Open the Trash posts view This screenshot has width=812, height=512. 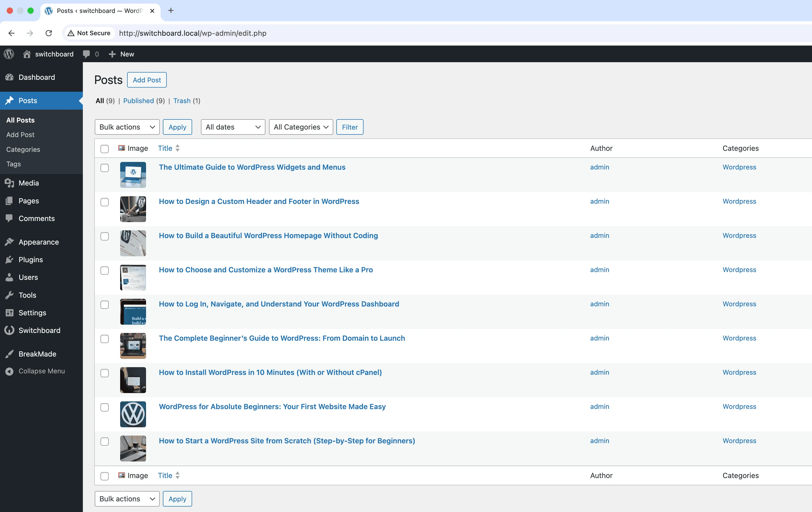[182, 101]
